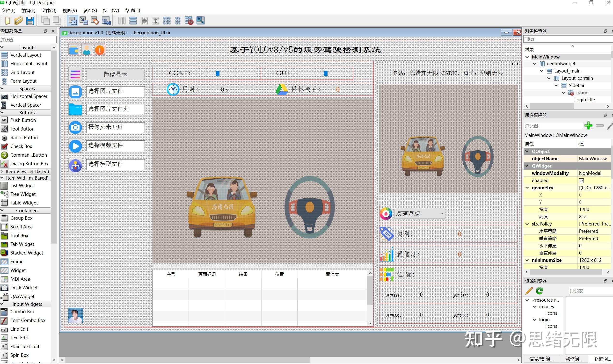
Task: Switch to edit signals/slots mode
Action: point(84,21)
